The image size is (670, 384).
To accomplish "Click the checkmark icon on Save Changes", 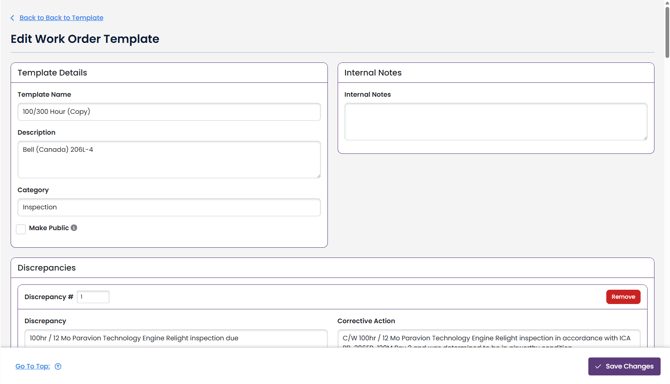I will pyautogui.click(x=598, y=366).
